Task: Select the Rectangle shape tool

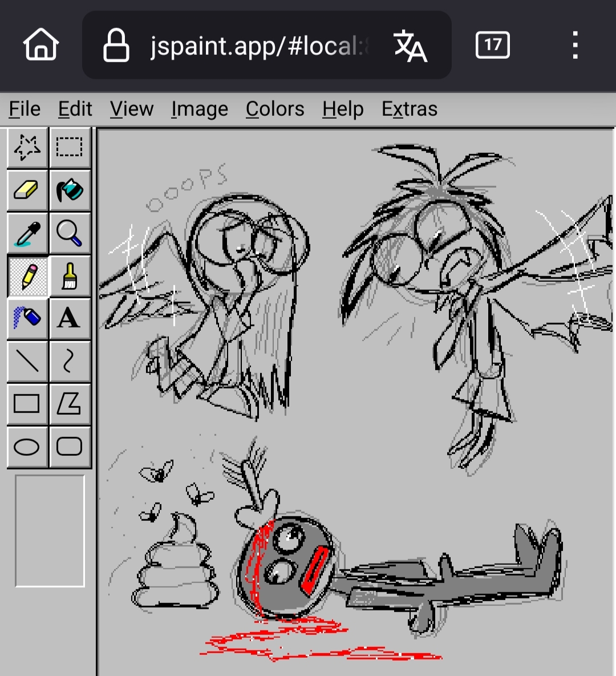Action: click(x=27, y=404)
